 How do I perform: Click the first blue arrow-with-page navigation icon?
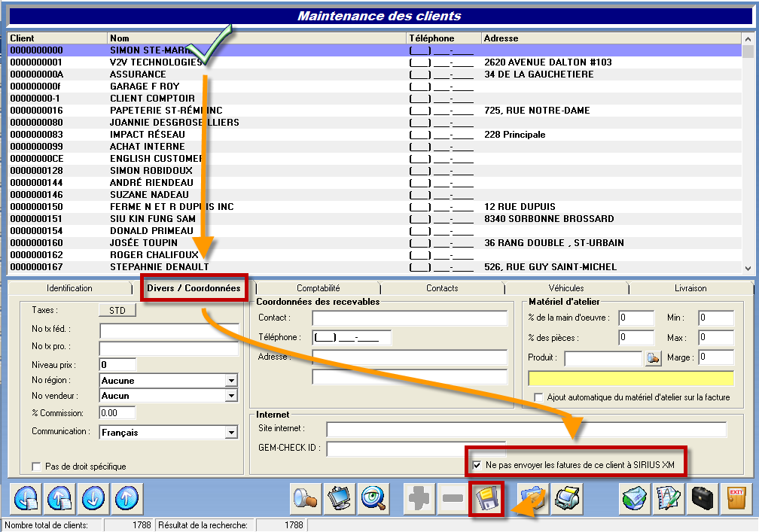tap(26, 498)
